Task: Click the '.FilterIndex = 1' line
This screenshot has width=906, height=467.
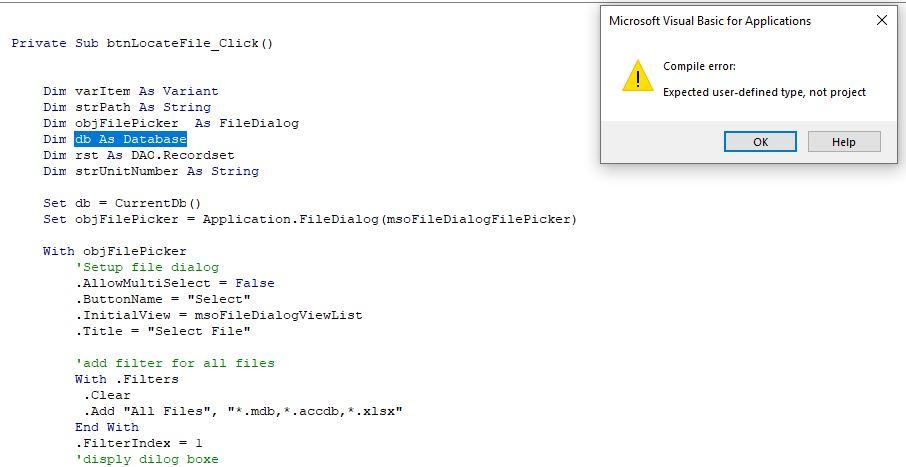Action: [x=139, y=443]
